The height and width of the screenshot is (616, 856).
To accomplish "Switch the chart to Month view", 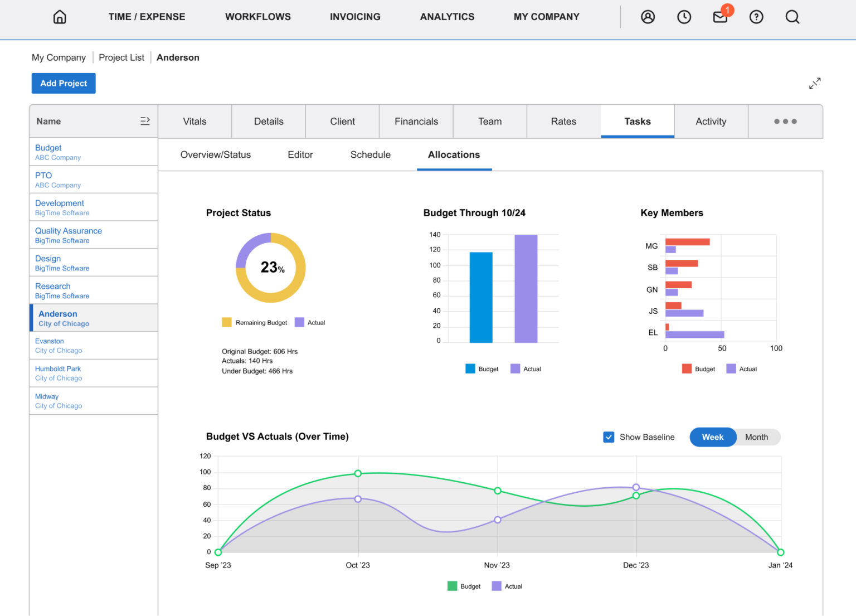I will pyautogui.click(x=756, y=437).
